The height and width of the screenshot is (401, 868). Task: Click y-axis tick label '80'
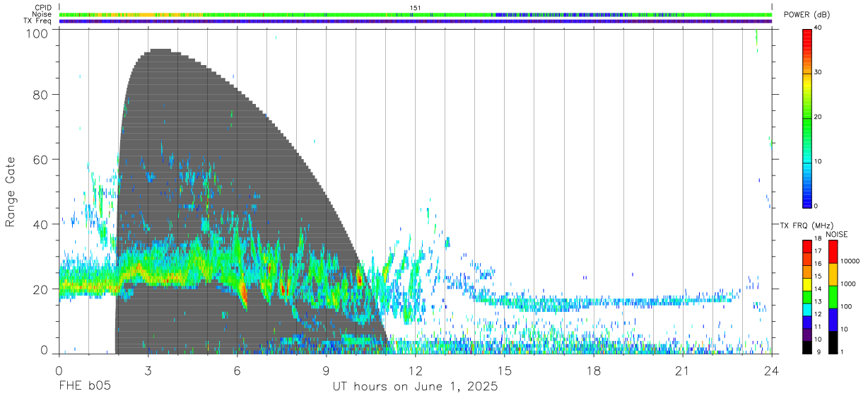42,95
